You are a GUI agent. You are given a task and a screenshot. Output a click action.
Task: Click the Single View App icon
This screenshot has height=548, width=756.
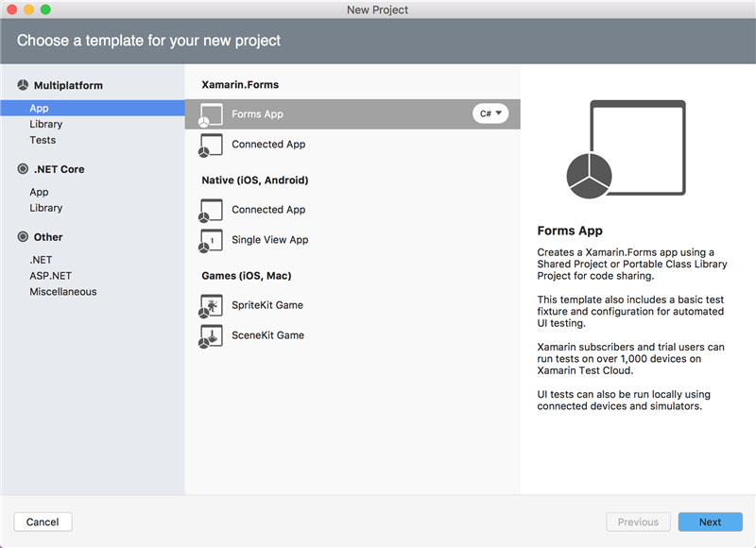[211, 241]
